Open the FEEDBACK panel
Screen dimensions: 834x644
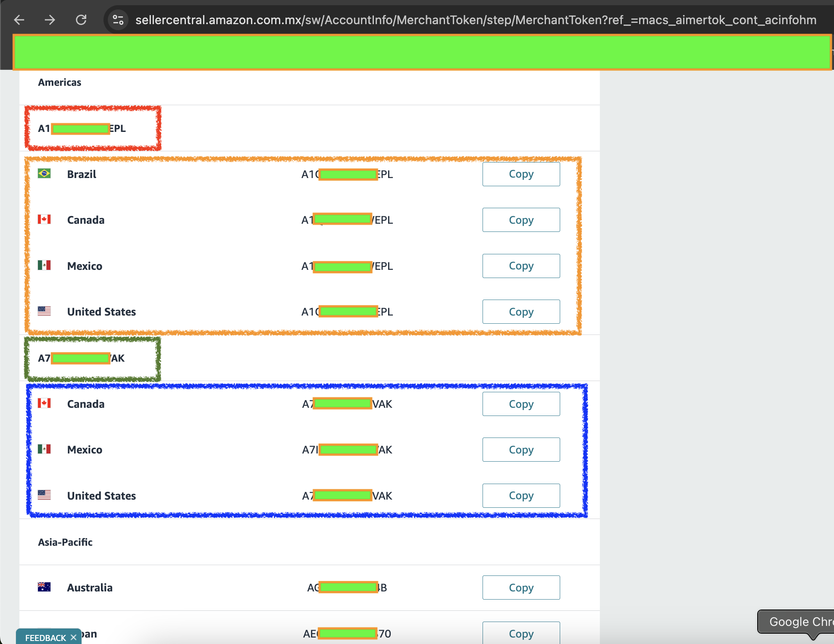coord(45,638)
